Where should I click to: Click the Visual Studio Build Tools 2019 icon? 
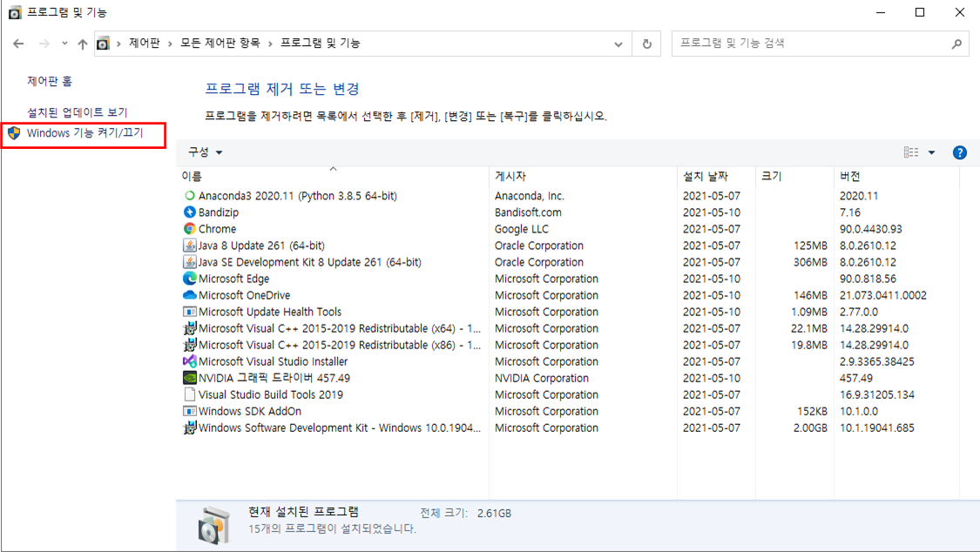pyautogui.click(x=189, y=394)
